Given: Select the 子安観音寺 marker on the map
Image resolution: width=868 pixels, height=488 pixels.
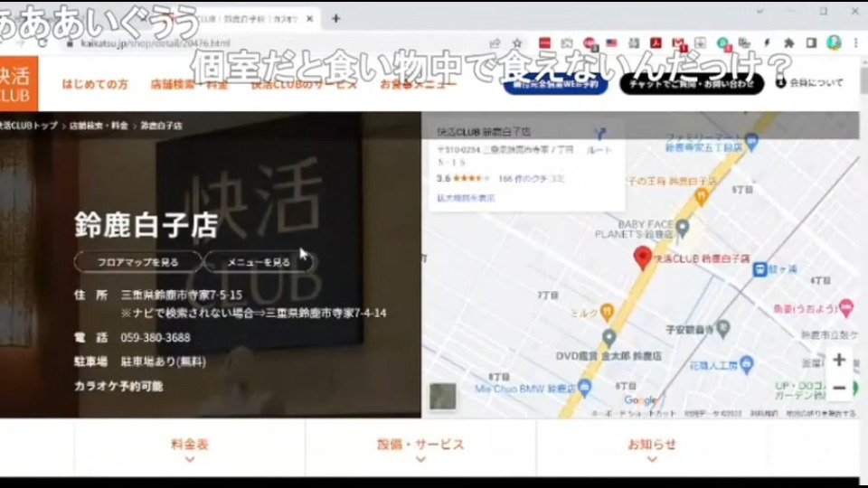Looking at the screenshot, I should point(722,329).
